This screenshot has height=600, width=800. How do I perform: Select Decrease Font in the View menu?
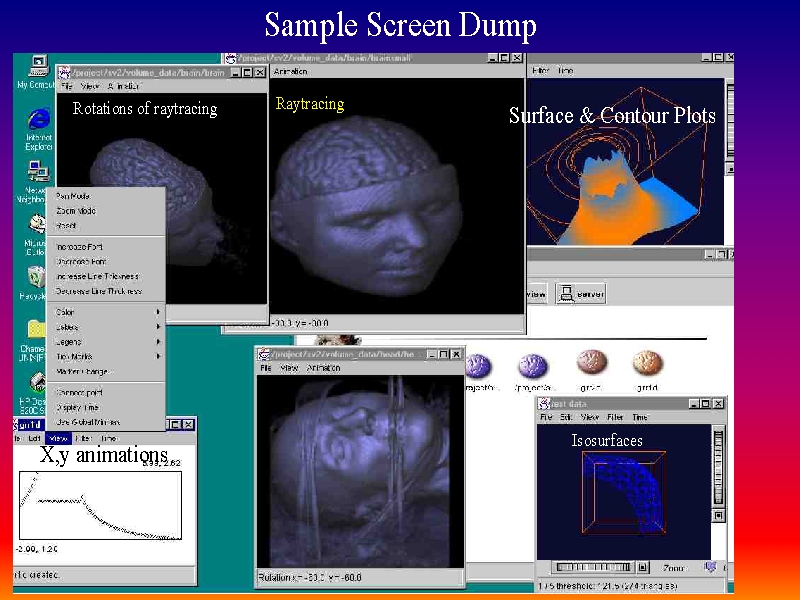click(x=106, y=262)
